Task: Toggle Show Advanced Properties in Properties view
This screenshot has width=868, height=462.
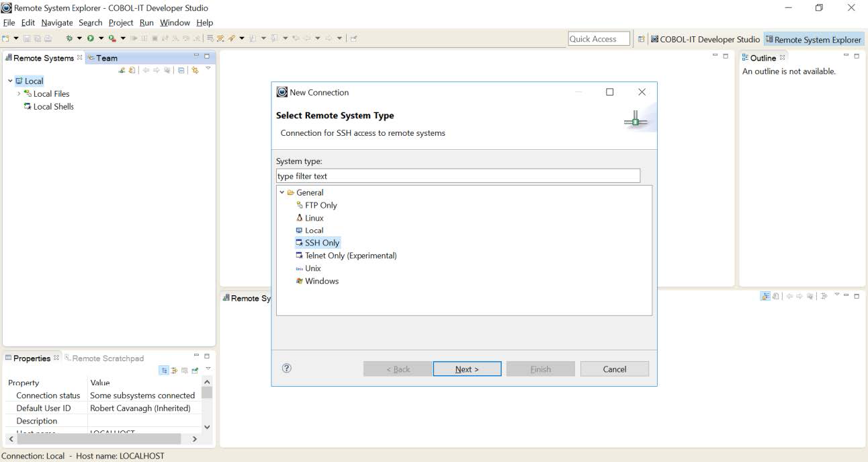Action: click(x=173, y=369)
